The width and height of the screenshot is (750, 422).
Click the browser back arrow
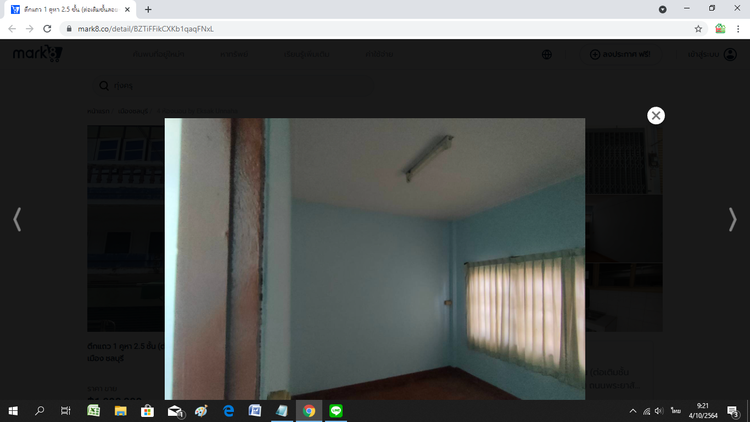12,29
